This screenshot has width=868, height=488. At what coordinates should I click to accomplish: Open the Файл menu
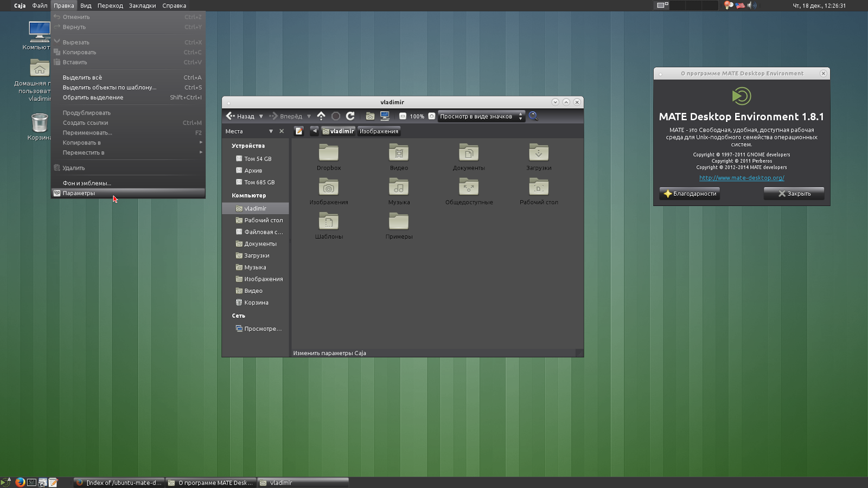click(x=40, y=5)
